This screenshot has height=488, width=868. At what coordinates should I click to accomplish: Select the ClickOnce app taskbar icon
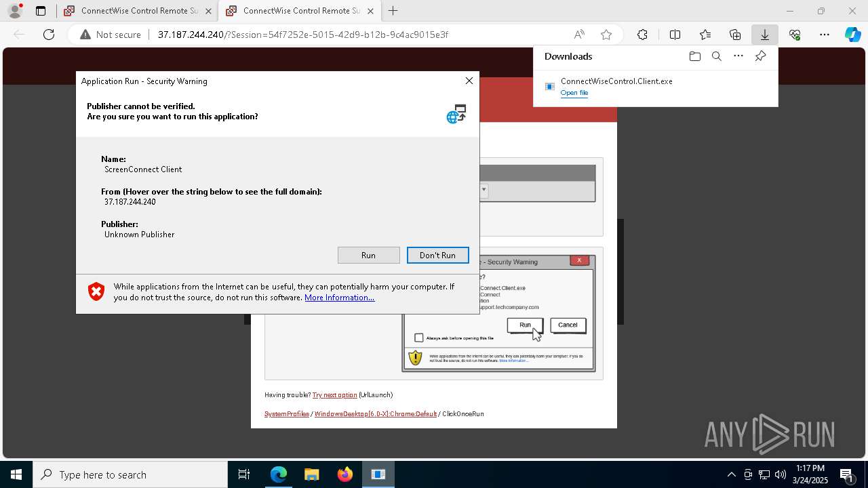(x=378, y=474)
